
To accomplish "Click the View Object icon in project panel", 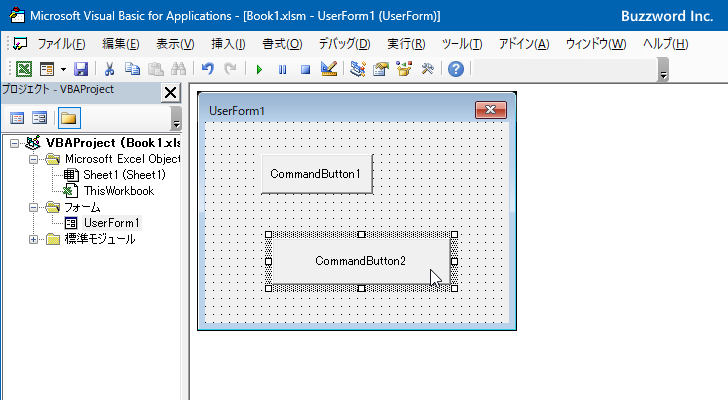I will click(x=39, y=118).
